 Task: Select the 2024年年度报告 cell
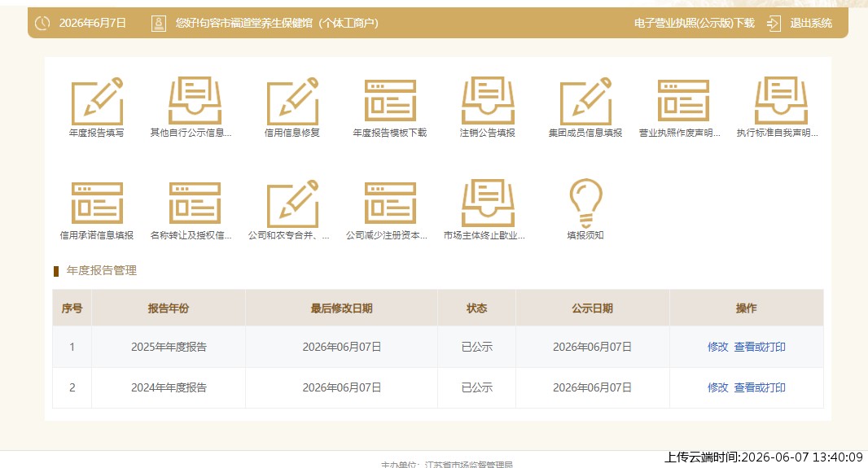[x=169, y=387]
